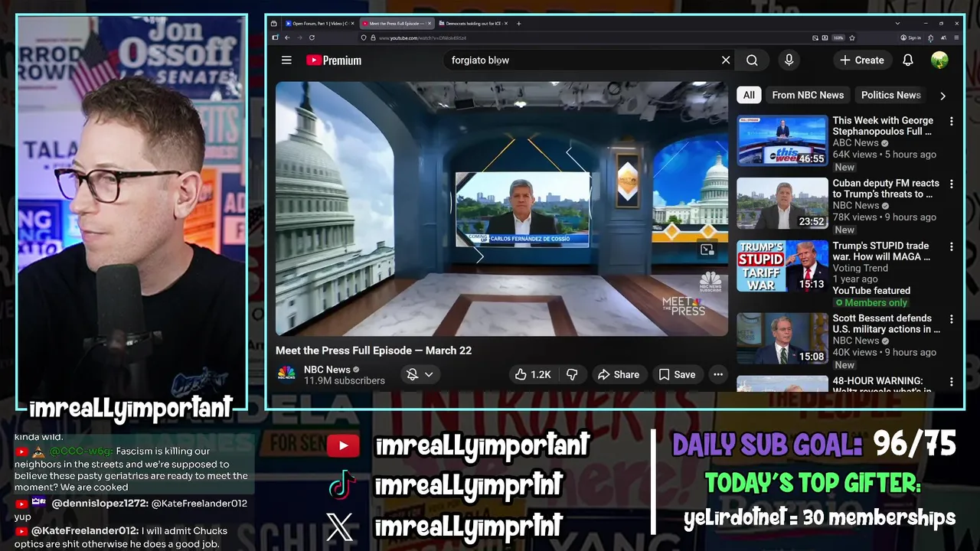Clear the search text with the X
The height and width of the screenshot is (551, 980).
pyautogui.click(x=726, y=60)
